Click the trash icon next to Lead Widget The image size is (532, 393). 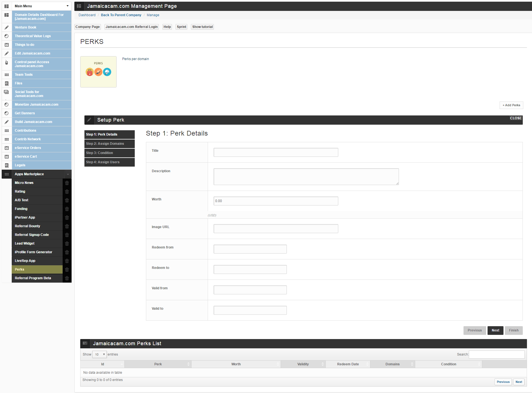pos(67,243)
